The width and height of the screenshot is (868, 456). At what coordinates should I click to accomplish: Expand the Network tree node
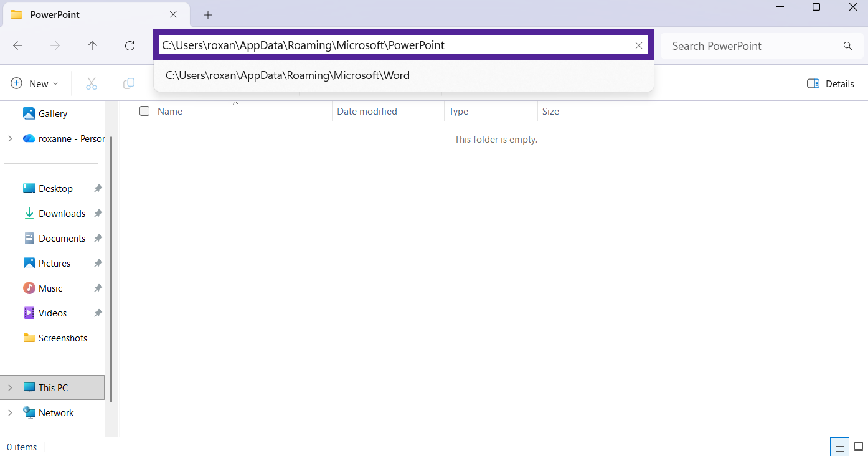[x=9, y=412]
